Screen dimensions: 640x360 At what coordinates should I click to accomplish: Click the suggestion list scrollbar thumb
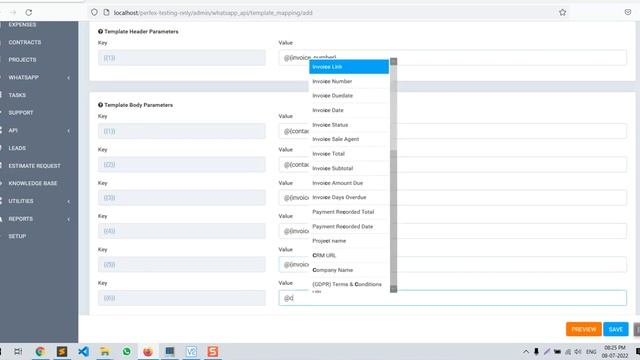(x=393, y=217)
